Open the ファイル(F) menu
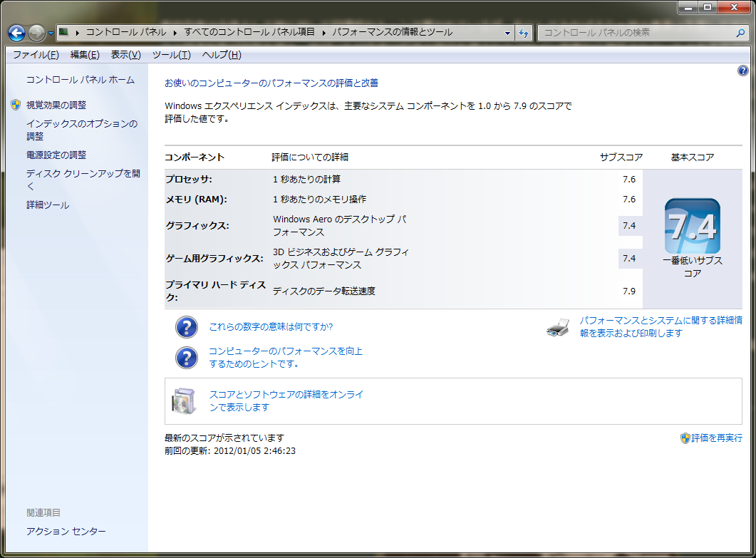Screen dimensions: 756x558 coord(36,55)
